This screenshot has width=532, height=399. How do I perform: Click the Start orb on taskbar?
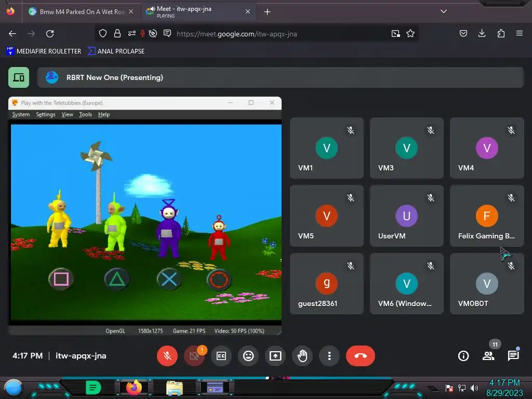click(13, 389)
